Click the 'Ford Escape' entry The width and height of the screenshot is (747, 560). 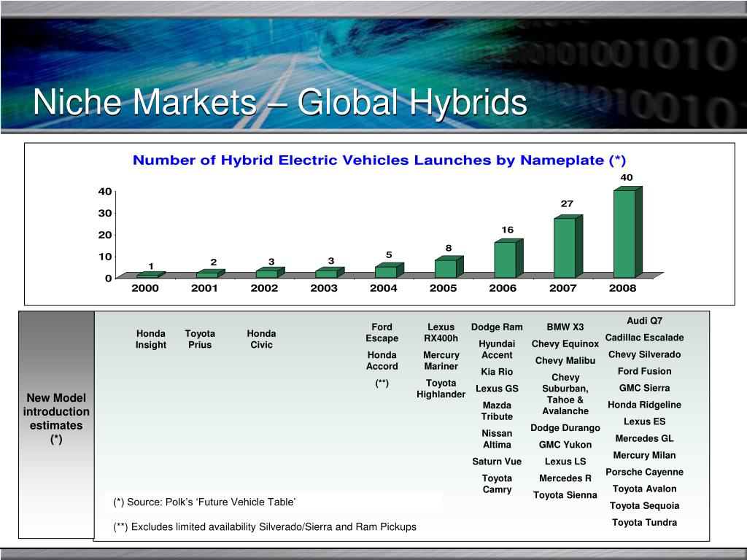(x=382, y=332)
